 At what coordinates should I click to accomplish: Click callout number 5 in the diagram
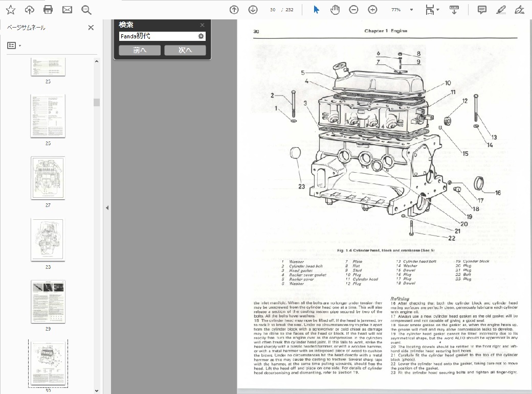303,73
